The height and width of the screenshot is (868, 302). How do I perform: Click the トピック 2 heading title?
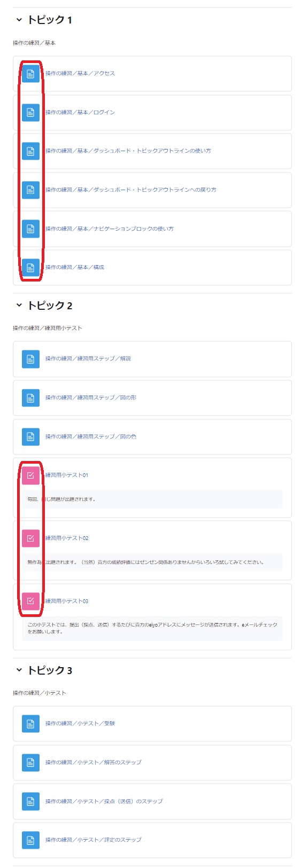(50, 306)
